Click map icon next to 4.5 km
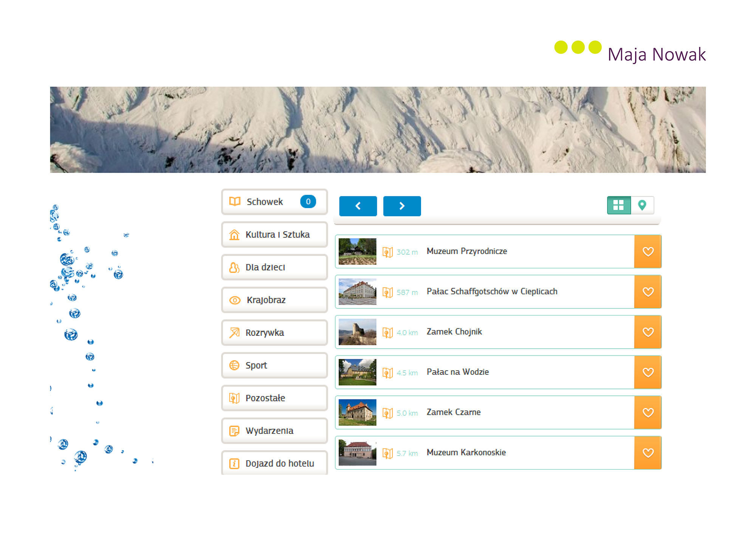The image size is (756, 539). tap(388, 373)
